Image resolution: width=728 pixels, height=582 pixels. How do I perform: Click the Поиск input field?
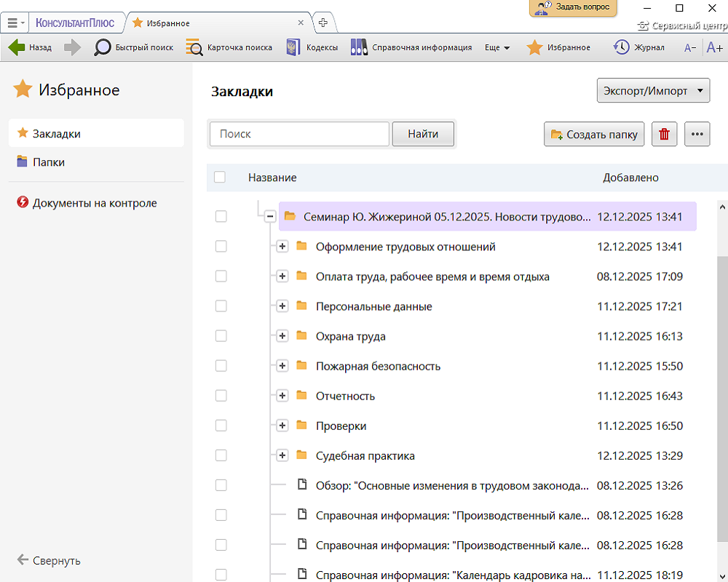pyautogui.click(x=299, y=134)
